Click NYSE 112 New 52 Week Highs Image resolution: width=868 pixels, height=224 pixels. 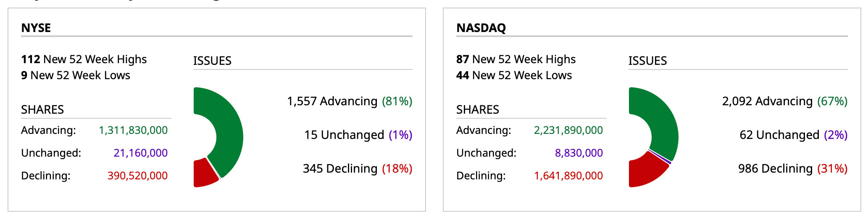(84, 59)
